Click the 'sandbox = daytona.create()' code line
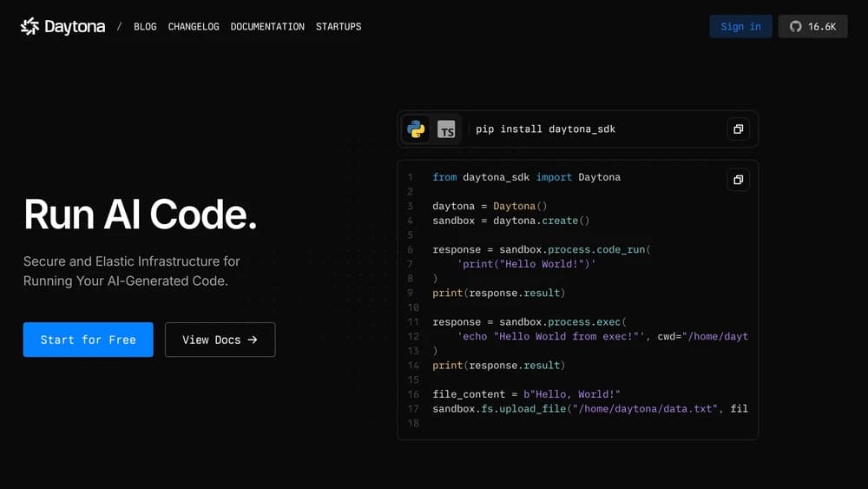The height and width of the screenshot is (489, 868). (x=511, y=221)
